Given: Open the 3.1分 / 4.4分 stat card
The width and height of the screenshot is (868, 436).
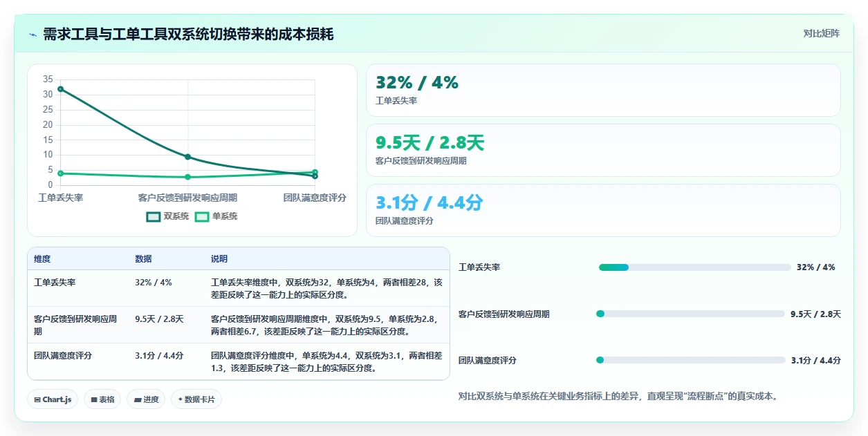Looking at the screenshot, I should 603,211.
